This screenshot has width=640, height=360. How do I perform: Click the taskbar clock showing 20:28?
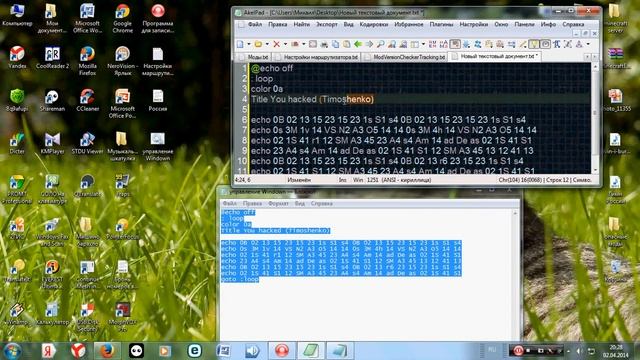point(616,351)
